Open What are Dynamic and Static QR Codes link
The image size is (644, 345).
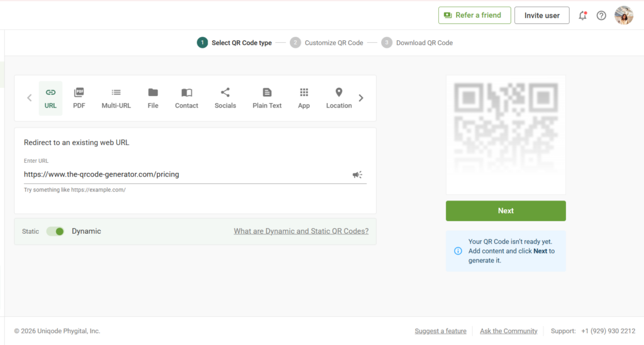301,231
